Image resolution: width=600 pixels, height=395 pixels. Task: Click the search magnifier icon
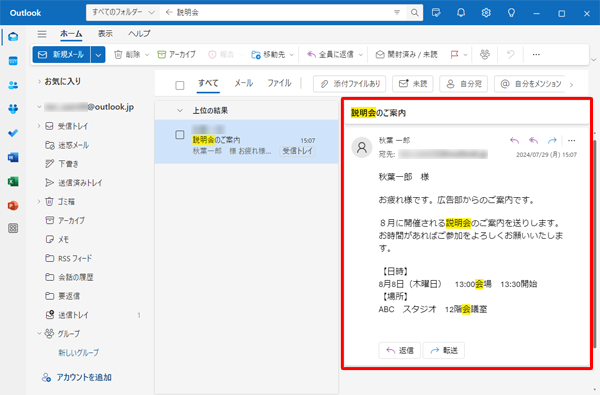coord(414,13)
